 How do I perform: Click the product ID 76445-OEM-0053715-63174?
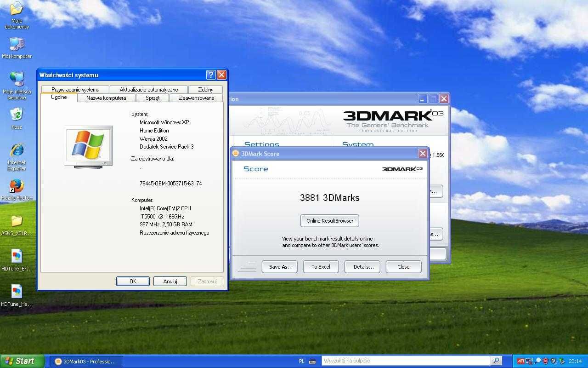coord(171,183)
